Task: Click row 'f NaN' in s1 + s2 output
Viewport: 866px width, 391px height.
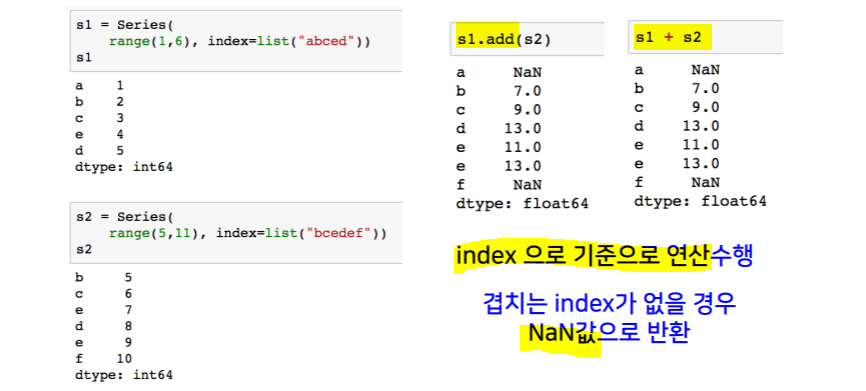Action: point(677,182)
